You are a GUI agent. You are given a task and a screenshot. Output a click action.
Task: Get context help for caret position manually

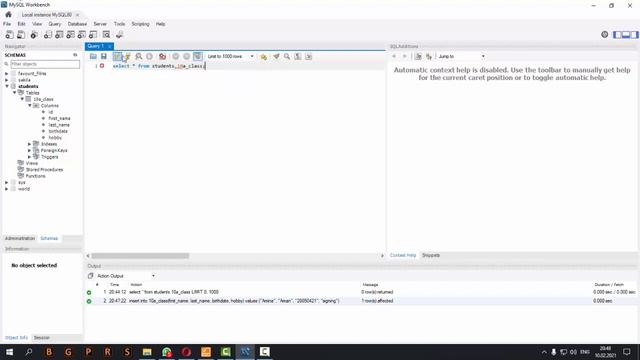(x=418, y=56)
